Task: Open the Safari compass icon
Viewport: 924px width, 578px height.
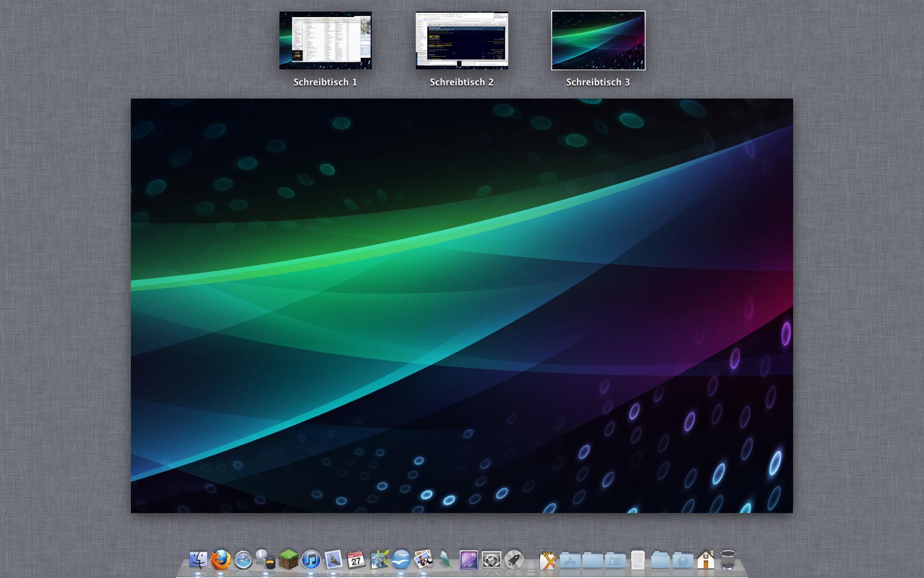Action: tap(244, 560)
